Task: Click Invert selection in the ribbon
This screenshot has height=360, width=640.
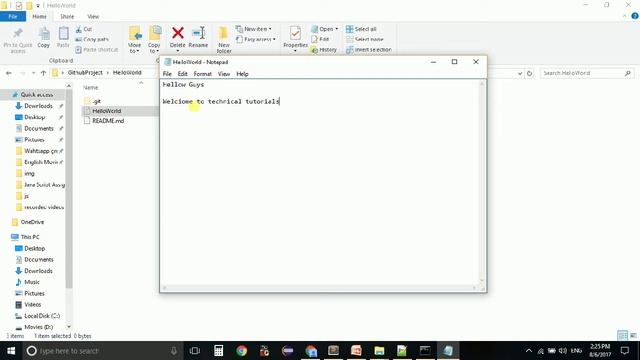Action: click(x=369, y=49)
